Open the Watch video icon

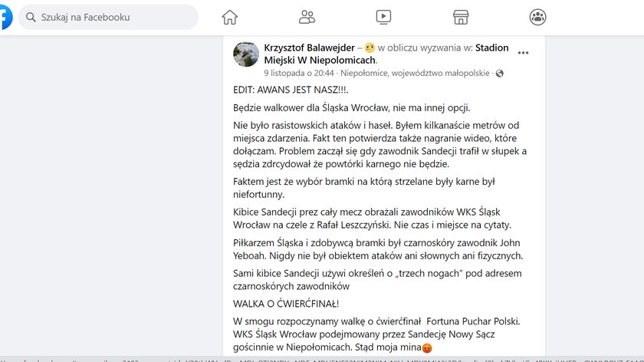(x=384, y=17)
